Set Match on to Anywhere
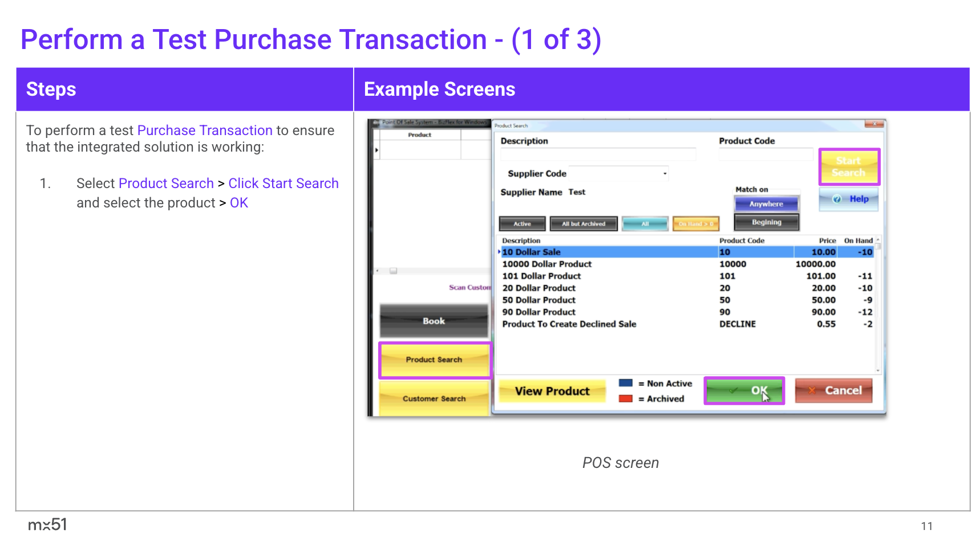 [766, 204]
